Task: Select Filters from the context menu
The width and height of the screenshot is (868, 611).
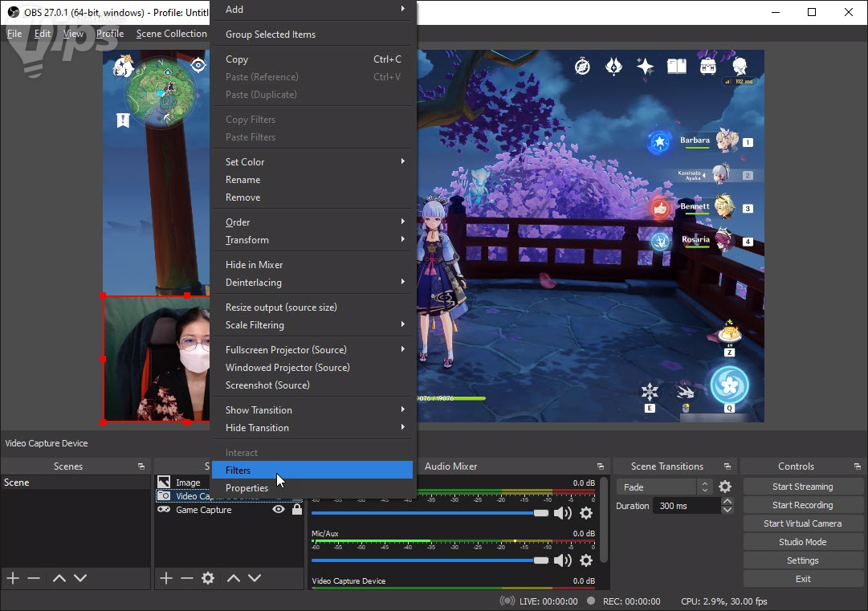Action: tap(238, 470)
